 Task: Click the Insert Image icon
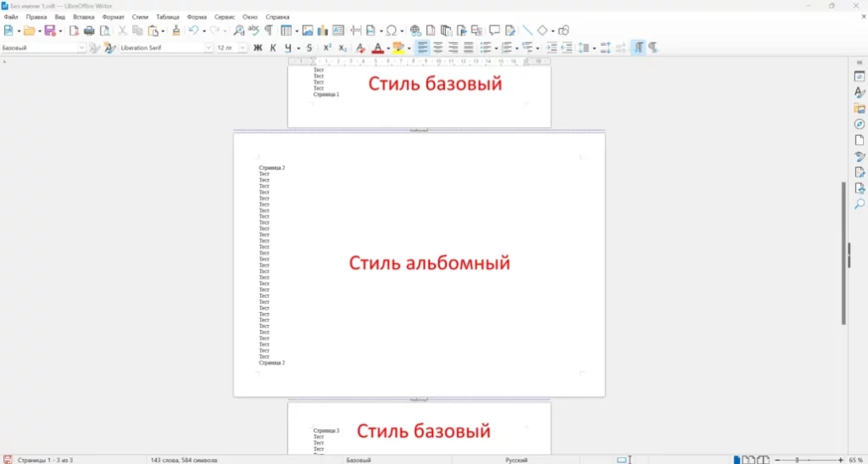pos(307,31)
